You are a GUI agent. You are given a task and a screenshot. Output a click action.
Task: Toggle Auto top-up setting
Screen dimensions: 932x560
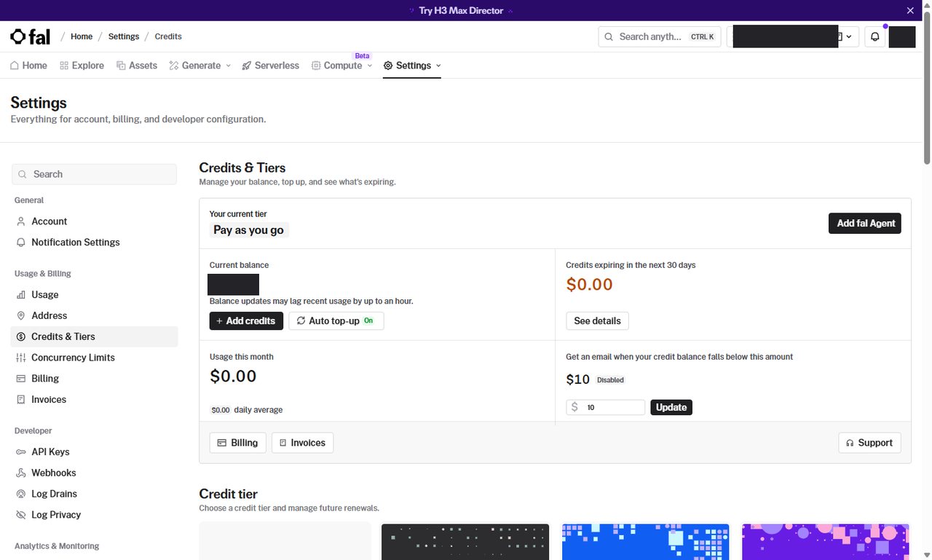pyautogui.click(x=336, y=321)
